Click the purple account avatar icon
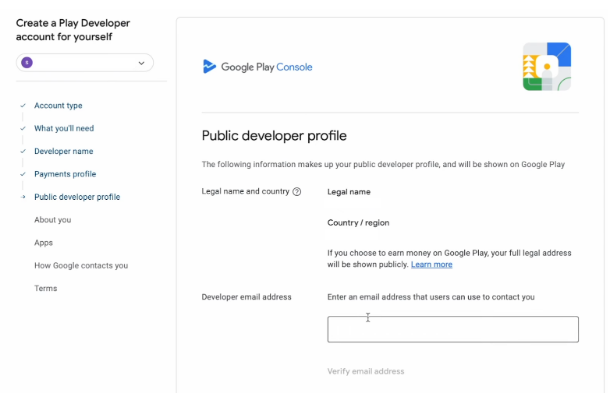This screenshot has height=401, width=608. (26, 63)
